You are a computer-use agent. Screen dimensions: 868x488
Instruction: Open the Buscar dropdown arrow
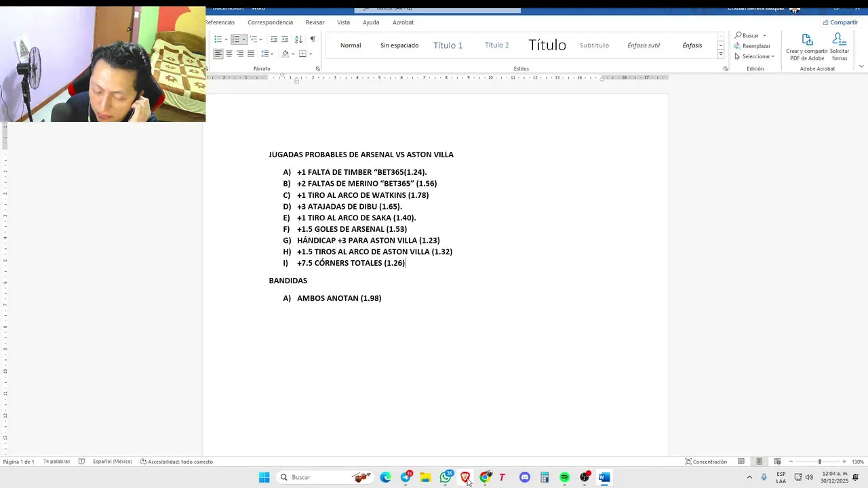pyautogui.click(x=765, y=35)
